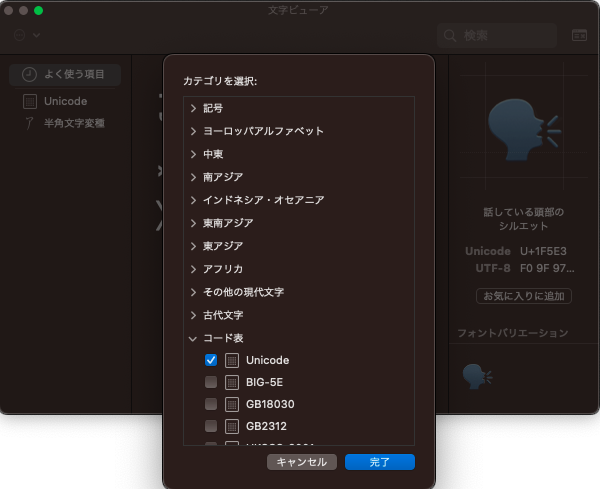The image size is (600, 489).
Task: Expand the 記号 category
Action: (x=193, y=108)
